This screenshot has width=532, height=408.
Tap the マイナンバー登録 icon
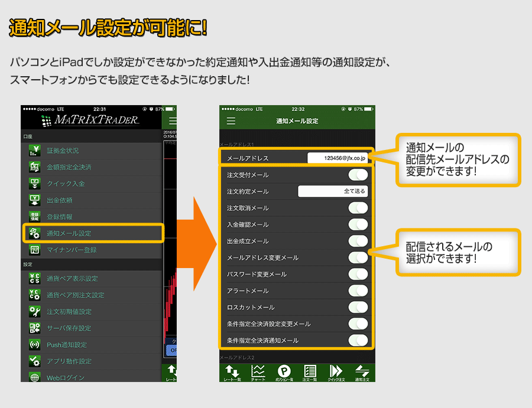click(35, 250)
